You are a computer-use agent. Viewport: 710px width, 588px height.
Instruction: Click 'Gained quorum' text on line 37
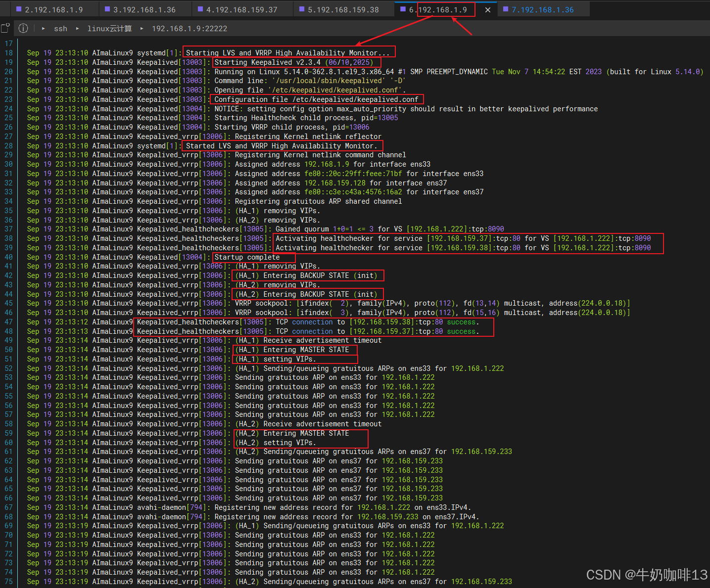(302, 229)
